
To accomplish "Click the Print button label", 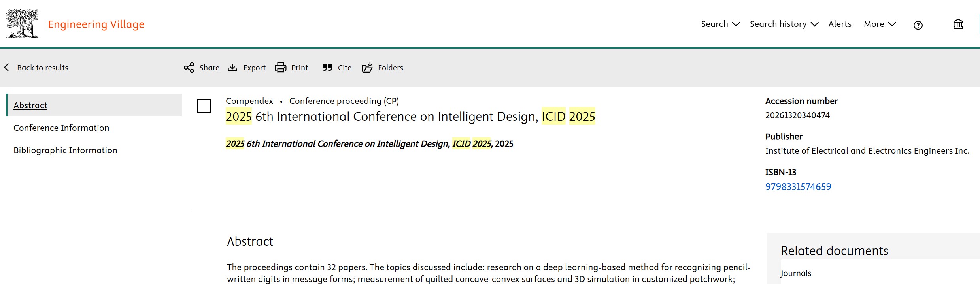I will point(300,68).
